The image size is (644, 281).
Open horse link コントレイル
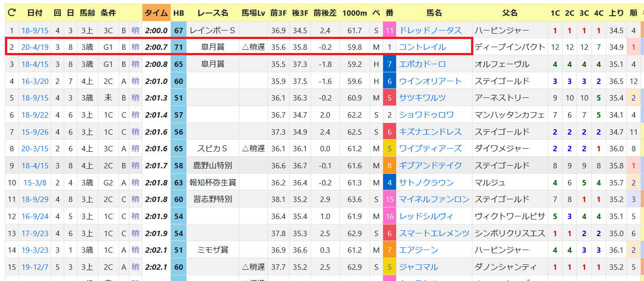[423, 47]
